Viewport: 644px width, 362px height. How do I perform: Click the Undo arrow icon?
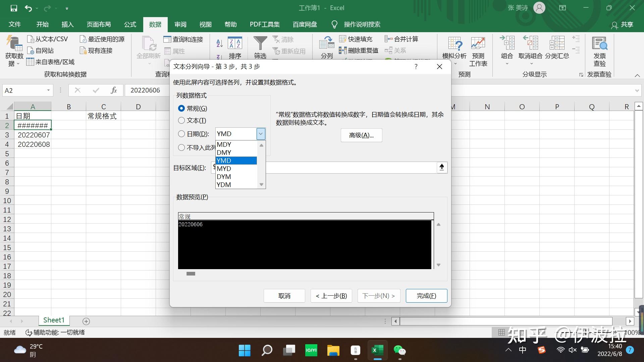tap(28, 8)
